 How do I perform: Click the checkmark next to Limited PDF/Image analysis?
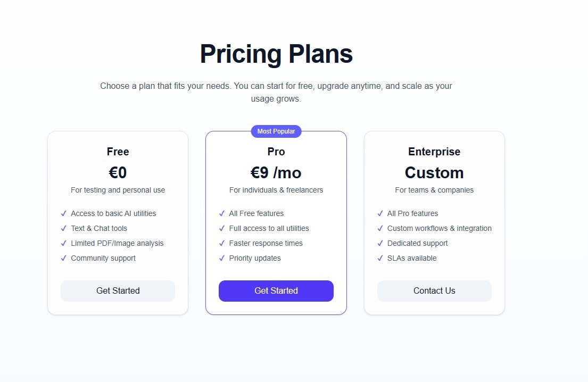(64, 243)
